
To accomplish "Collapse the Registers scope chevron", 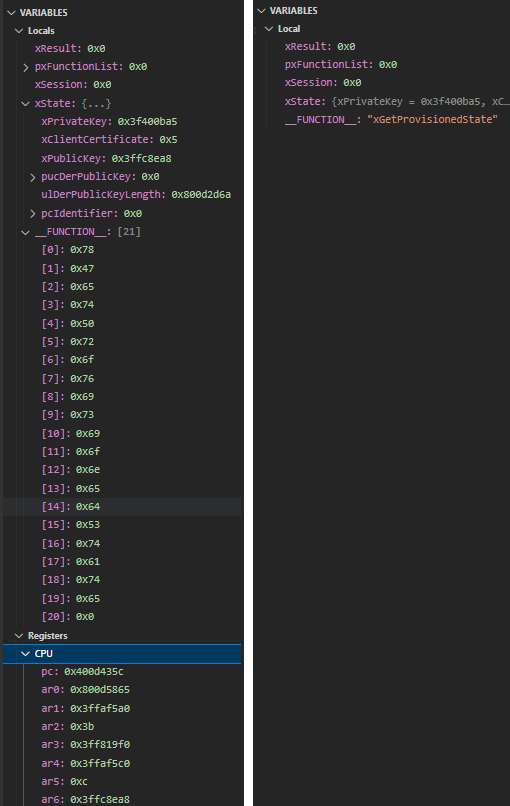I will [x=19, y=636].
